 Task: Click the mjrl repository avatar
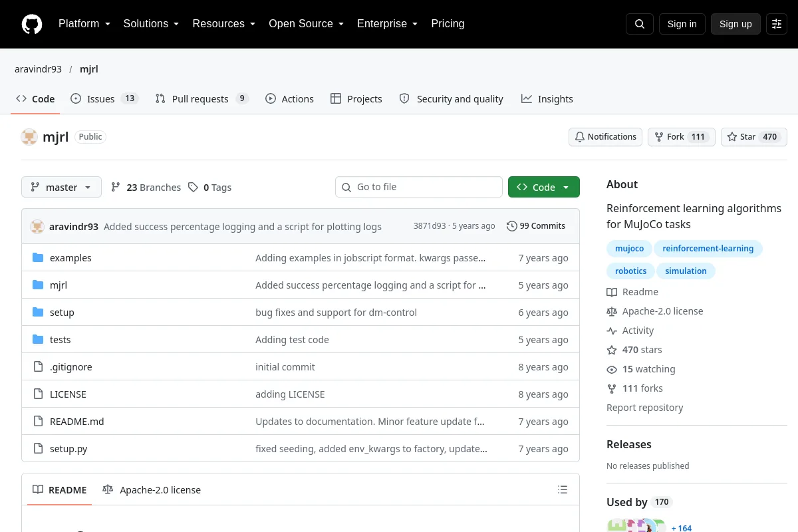29,137
